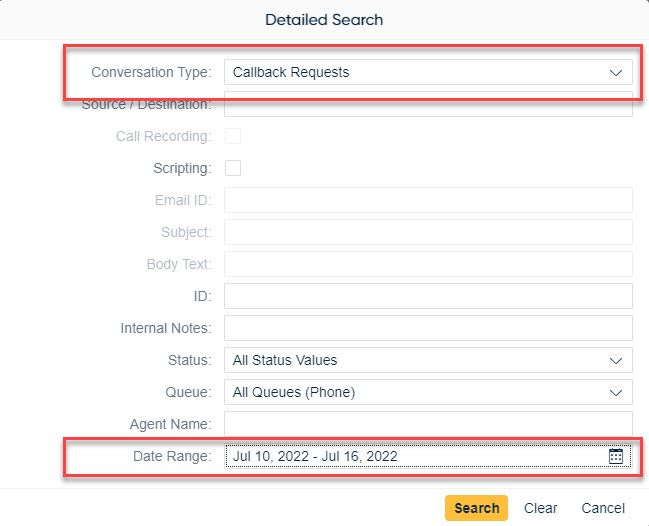Image resolution: width=649 pixels, height=526 pixels.
Task: Click the Date Range value field
Action: click(x=428, y=456)
